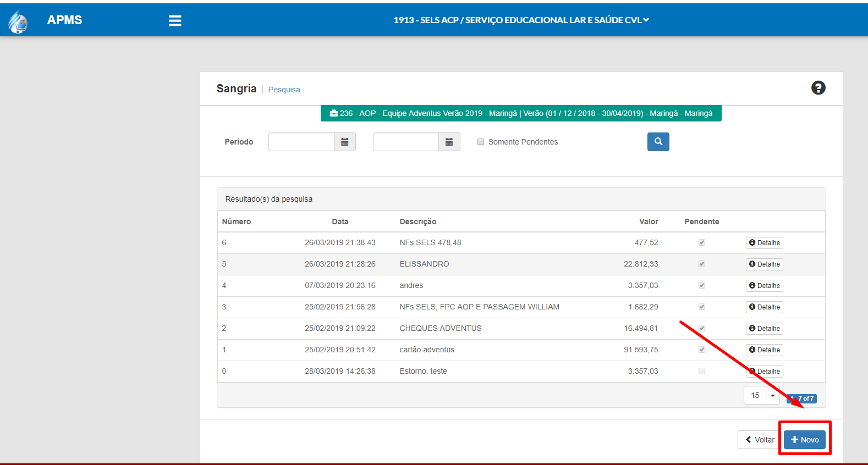
Task: Expand the 1913 - SELS ACP entity dropdown
Action: click(521, 20)
